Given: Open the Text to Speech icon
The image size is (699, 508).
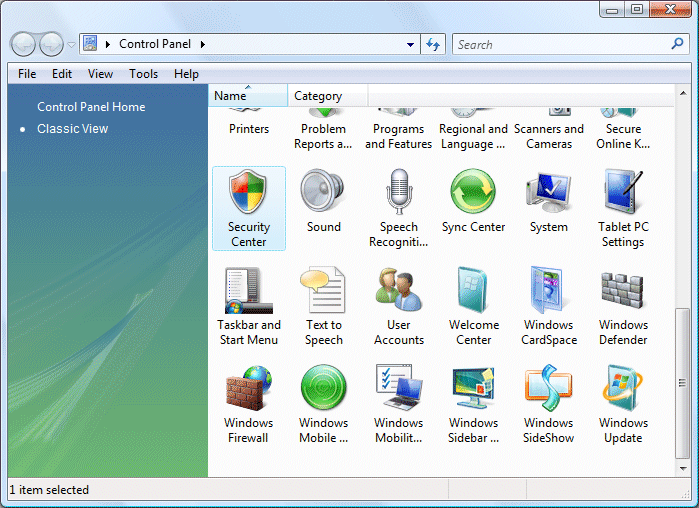Looking at the screenshot, I should point(323,290).
